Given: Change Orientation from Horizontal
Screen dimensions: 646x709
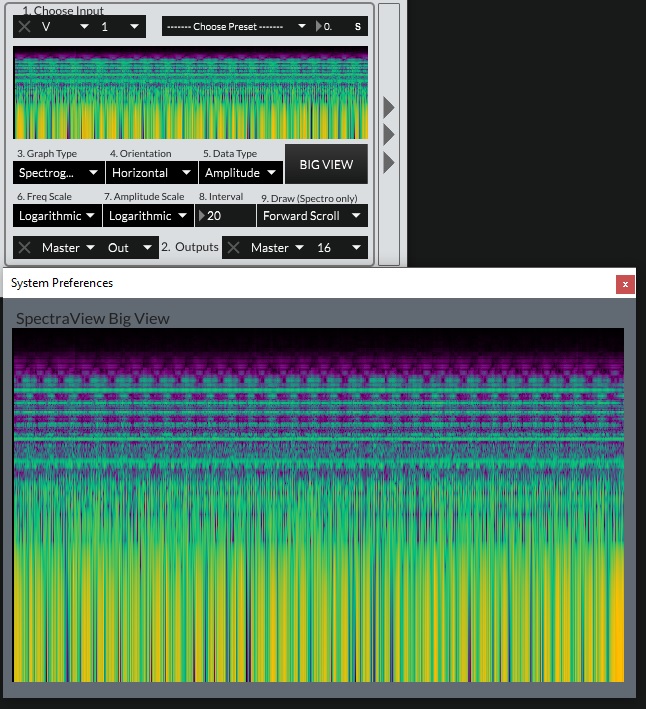Looking at the screenshot, I should point(150,173).
